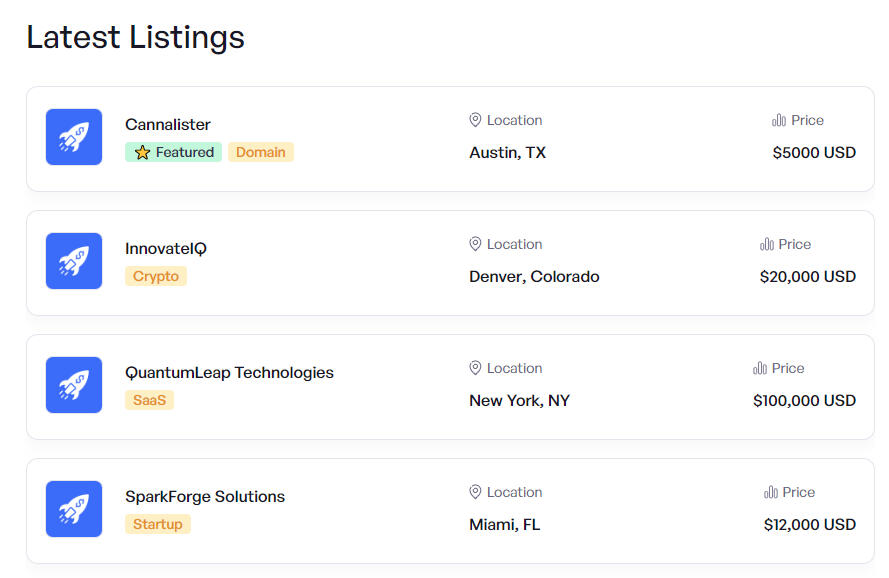889x578 pixels.
Task: Click the price chart icon above $100,000 USD
Action: point(760,368)
